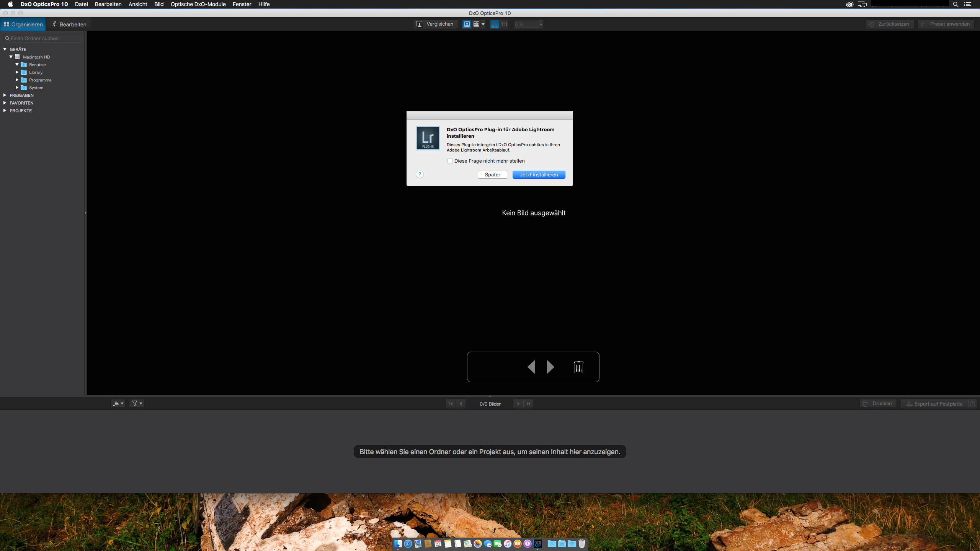Select single image view mode
The width and height of the screenshot is (980, 551).
tap(467, 24)
